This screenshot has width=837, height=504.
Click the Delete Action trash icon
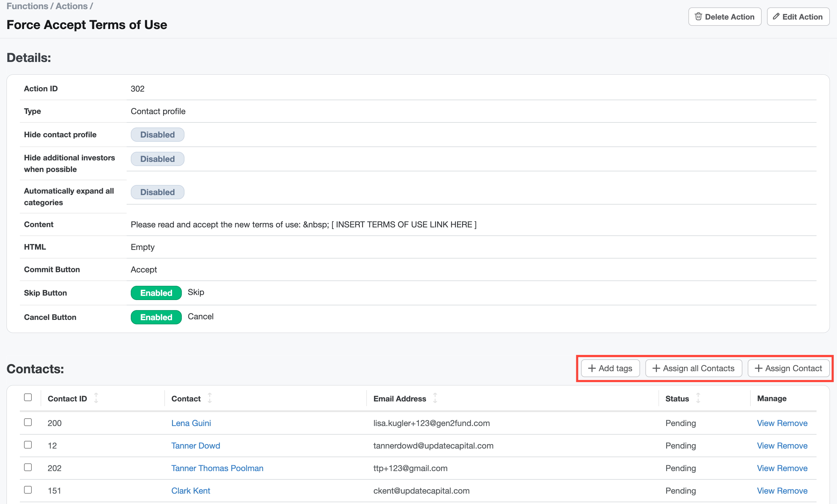click(x=698, y=17)
